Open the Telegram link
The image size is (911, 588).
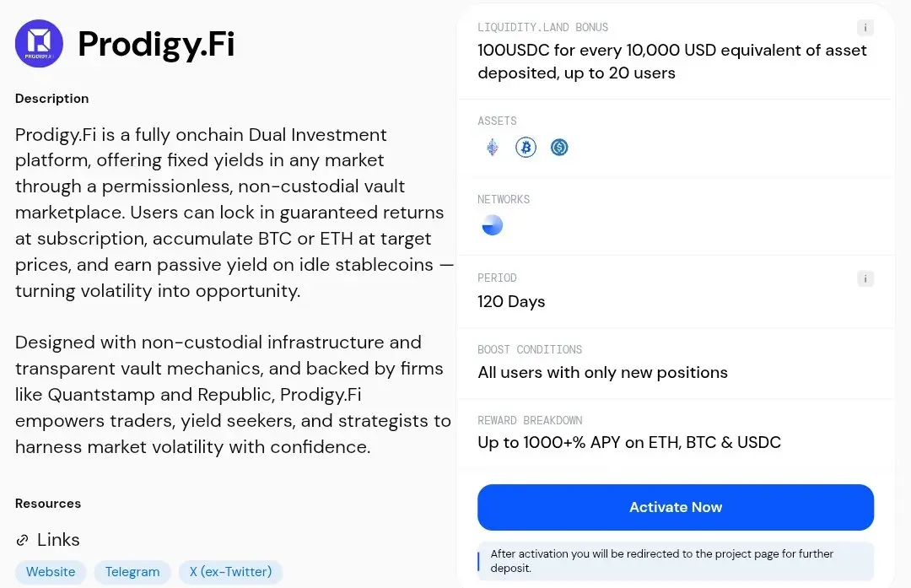coord(132,572)
